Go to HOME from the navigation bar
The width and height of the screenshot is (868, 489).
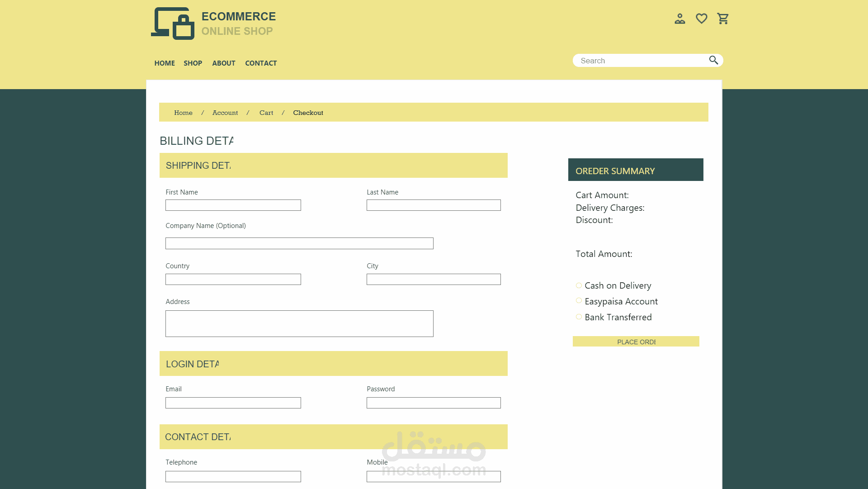click(164, 63)
